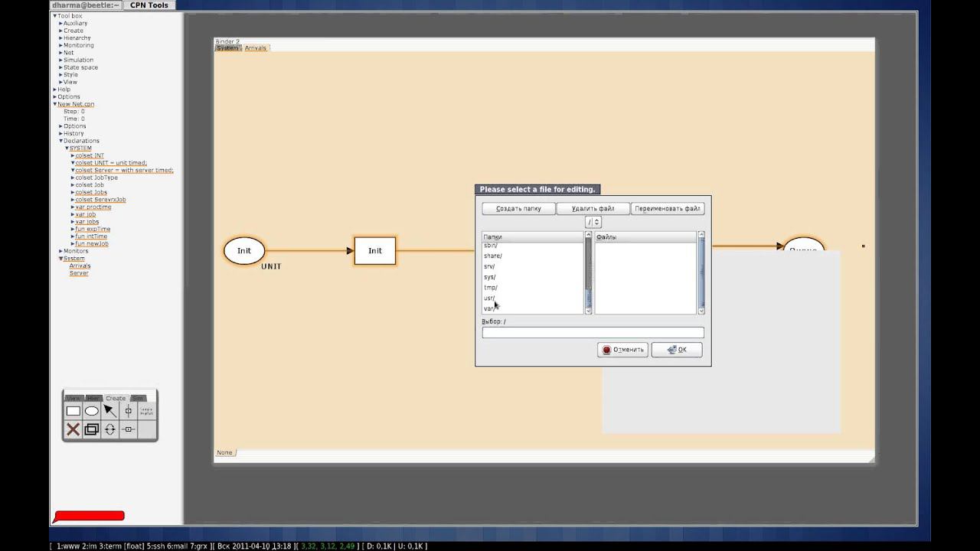Open the Server page in index tree
The width and height of the screenshot is (980, 551).
point(79,273)
